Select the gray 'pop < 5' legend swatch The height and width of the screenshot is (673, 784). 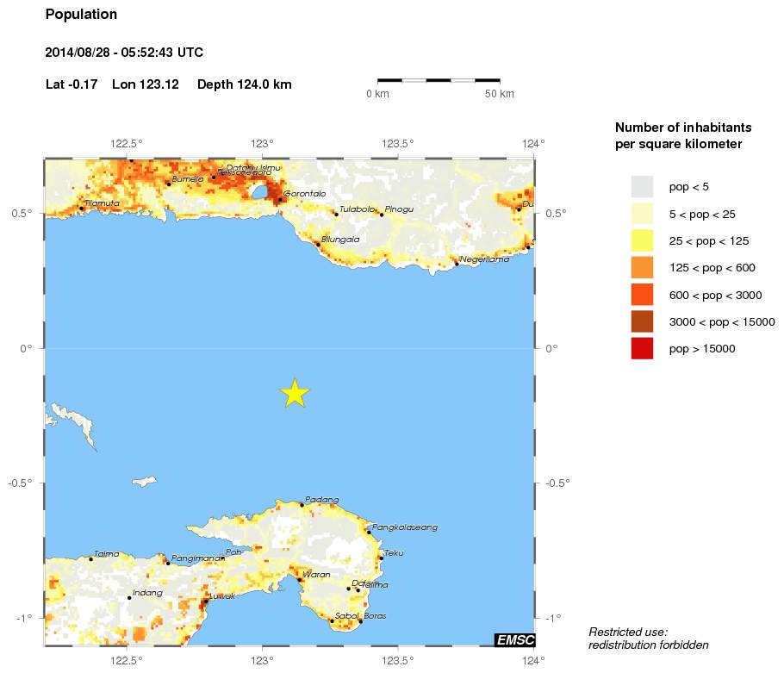642,187
